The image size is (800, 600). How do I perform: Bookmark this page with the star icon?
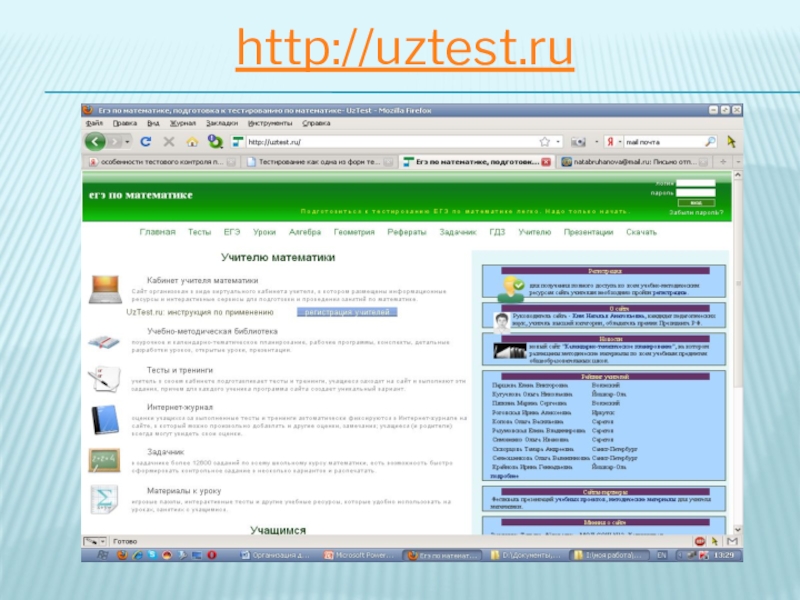545,142
